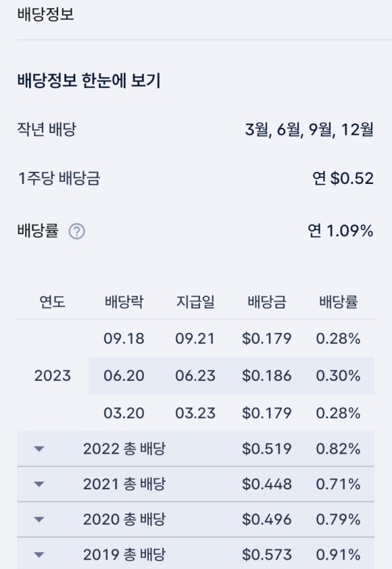Click the 연 $0.52 dividend per share value
The height and width of the screenshot is (569, 392).
pos(343,178)
